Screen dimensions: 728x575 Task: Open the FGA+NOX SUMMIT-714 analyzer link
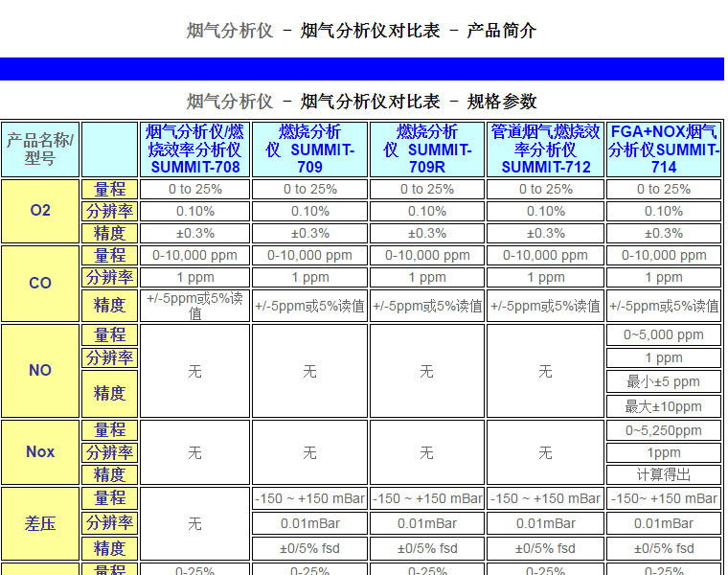[664, 149]
